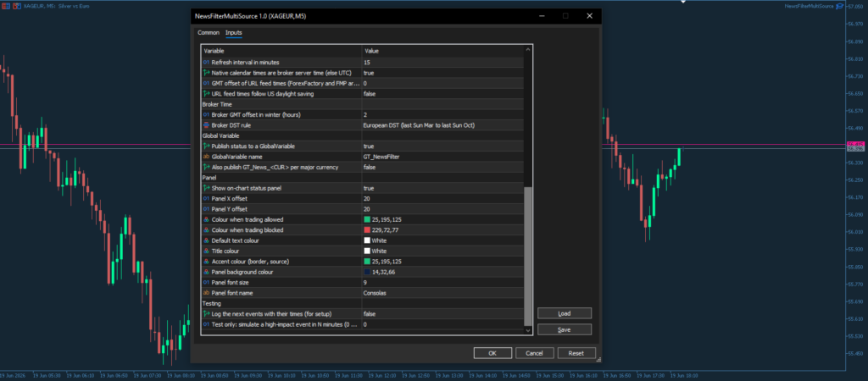Click the integer icon beside Panel font size
The height and width of the screenshot is (381, 868).
(206, 283)
